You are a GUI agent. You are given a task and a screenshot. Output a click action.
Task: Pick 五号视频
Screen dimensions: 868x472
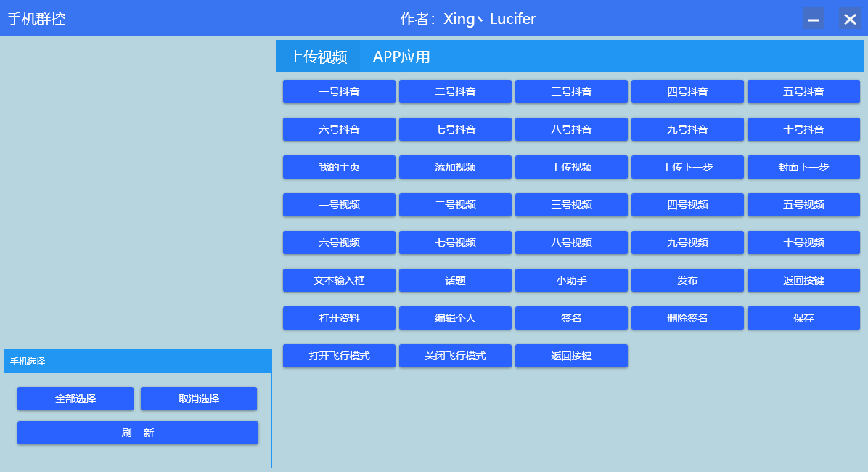(804, 205)
